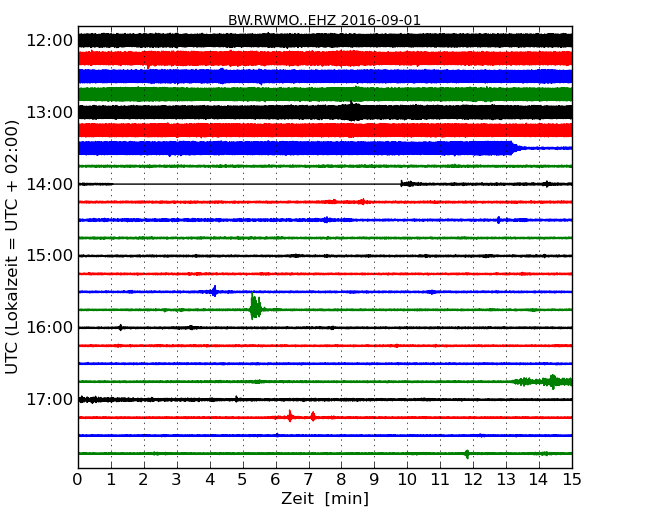Click the x-axis tick label 3
The width and height of the screenshot is (650, 520).
[177, 480]
